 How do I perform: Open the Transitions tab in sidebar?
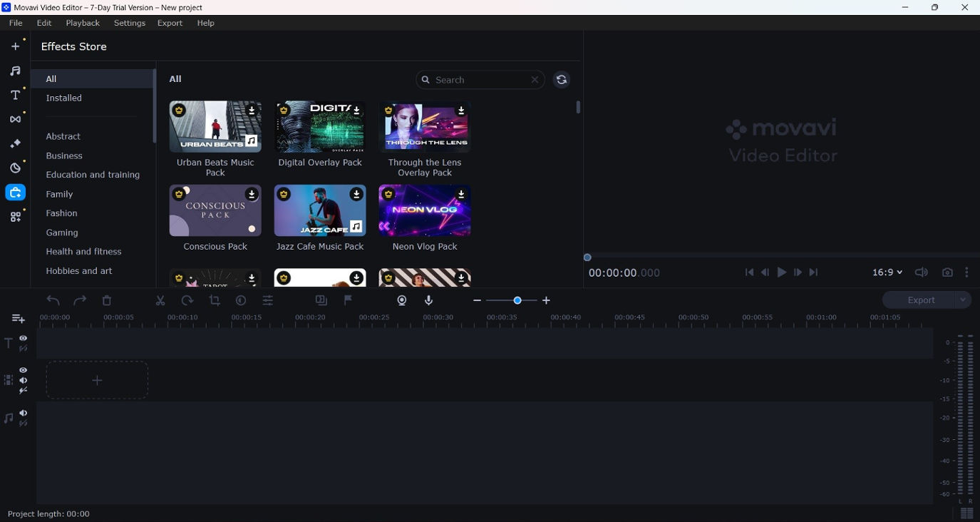pyautogui.click(x=16, y=119)
